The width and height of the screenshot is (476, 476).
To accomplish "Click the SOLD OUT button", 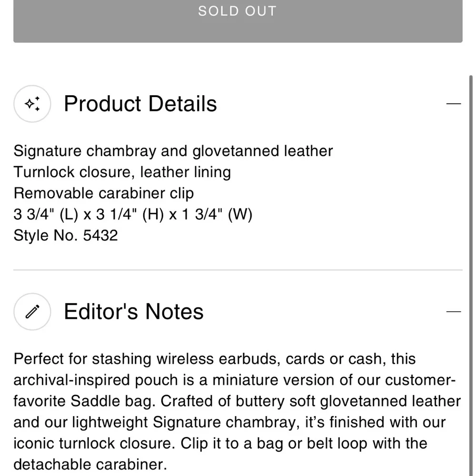I will (x=238, y=18).
